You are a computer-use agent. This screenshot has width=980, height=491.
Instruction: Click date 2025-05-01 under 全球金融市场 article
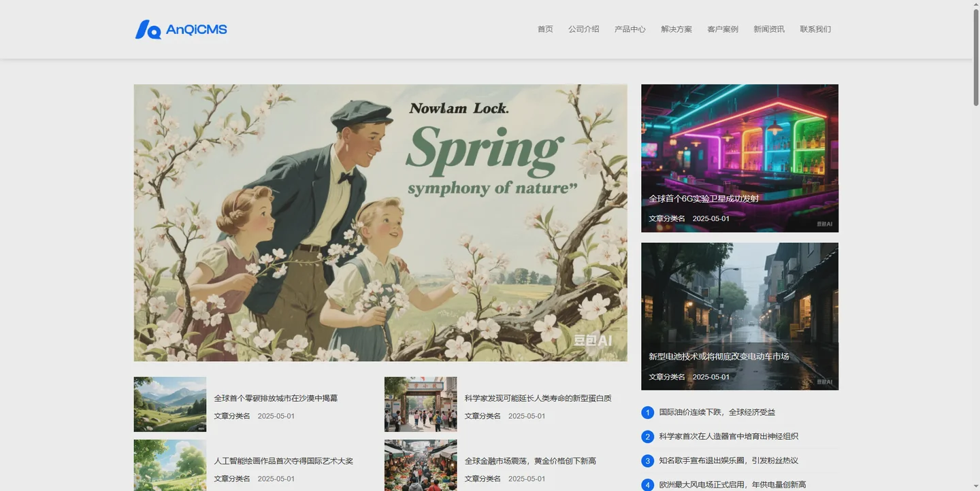click(527, 479)
